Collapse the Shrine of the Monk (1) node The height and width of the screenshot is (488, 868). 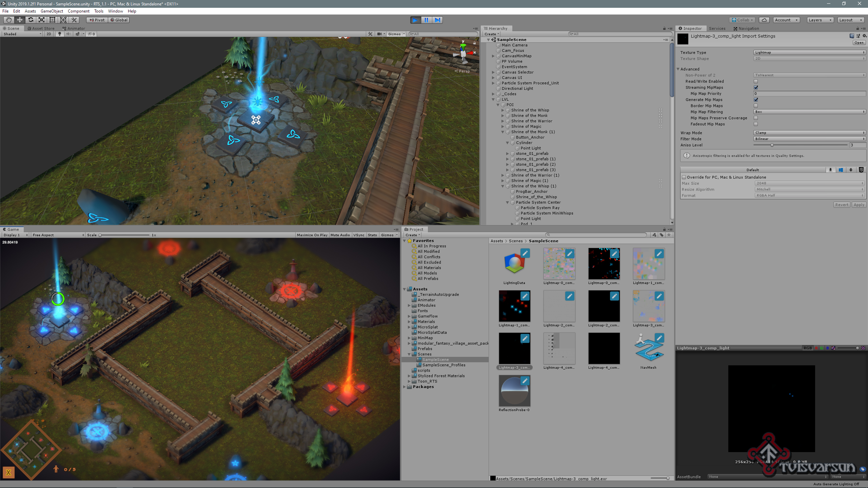[x=503, y=132]
